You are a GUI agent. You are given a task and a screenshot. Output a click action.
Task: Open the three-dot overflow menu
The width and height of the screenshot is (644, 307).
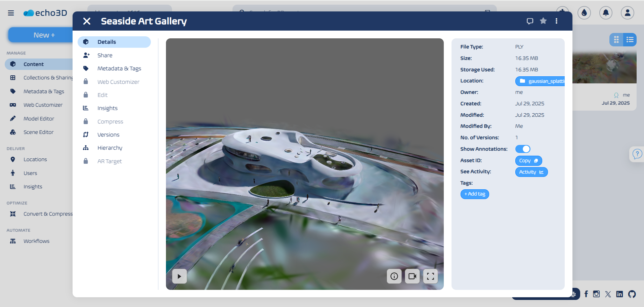pyautogui.click(x=556, y=21)
